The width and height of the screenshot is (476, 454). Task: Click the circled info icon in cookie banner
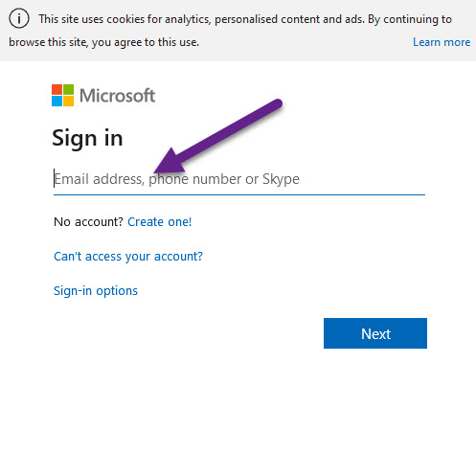pos(19,19)
